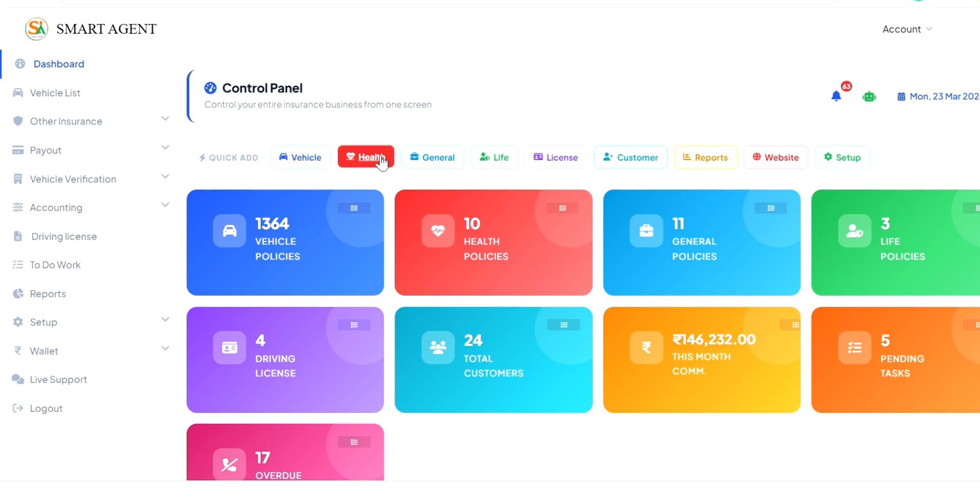980x489 pixels.
Task: Click the rupee icon on the commission card
Action: [646, 347]
